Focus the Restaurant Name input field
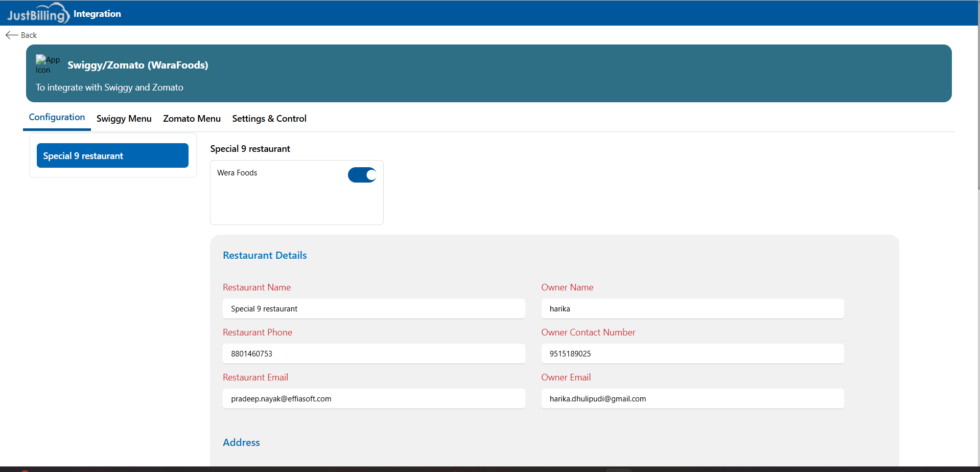Screen dimensions: 980x472 point(374,309)
